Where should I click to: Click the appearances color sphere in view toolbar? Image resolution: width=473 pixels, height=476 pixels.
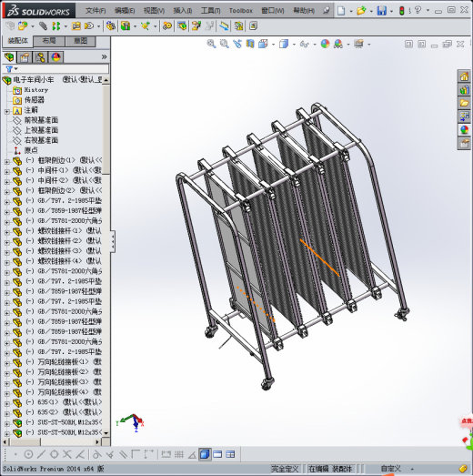click(325, 44)
